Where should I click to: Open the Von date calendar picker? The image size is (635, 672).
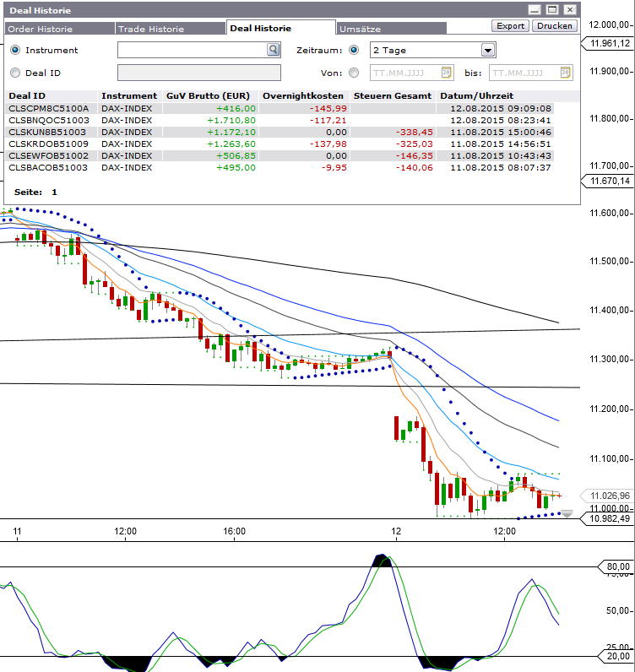pyautogui.click(x=447, y=73)
